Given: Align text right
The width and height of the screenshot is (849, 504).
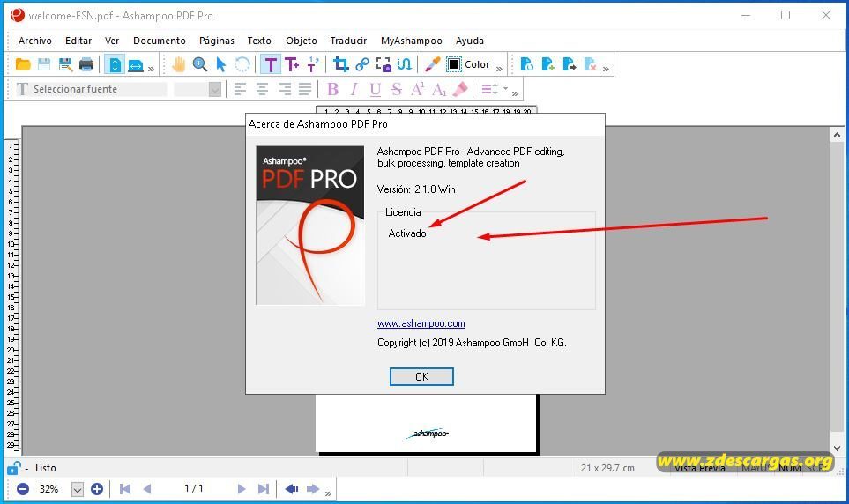Looking at the screenshot, I should (x=285, y=89).
